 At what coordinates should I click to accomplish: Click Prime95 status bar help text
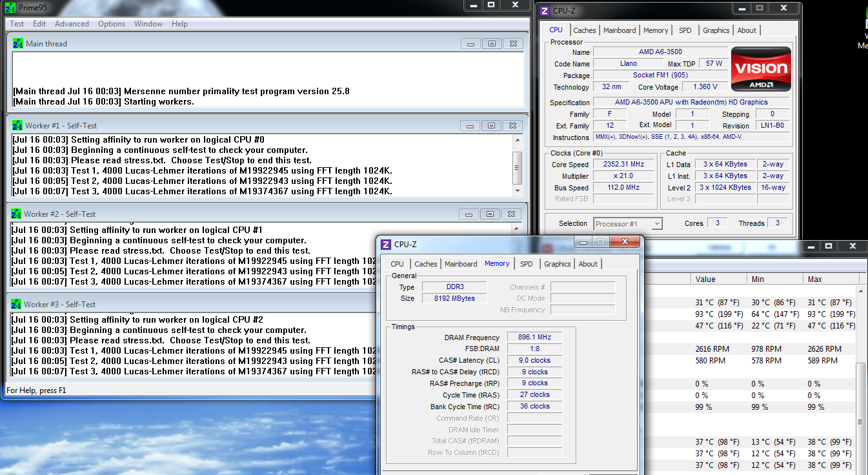coord(36,390)
